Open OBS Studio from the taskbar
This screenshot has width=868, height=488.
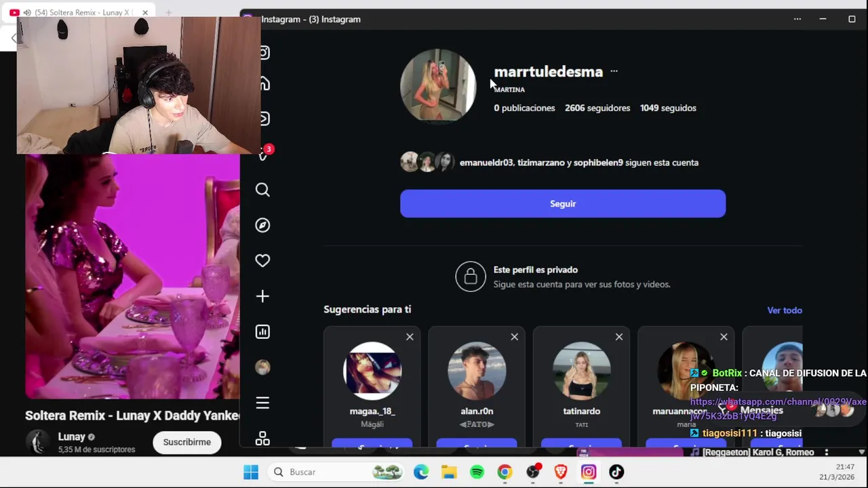point(534,471)
